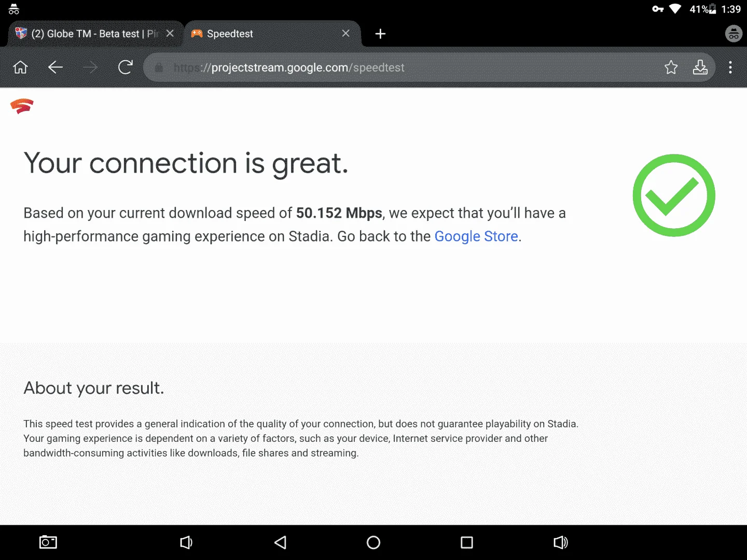The height and width of the screenshot is (560, 747).
Task: Tap the volume up icon in navigation bar
Action: [x=561, y=542]
